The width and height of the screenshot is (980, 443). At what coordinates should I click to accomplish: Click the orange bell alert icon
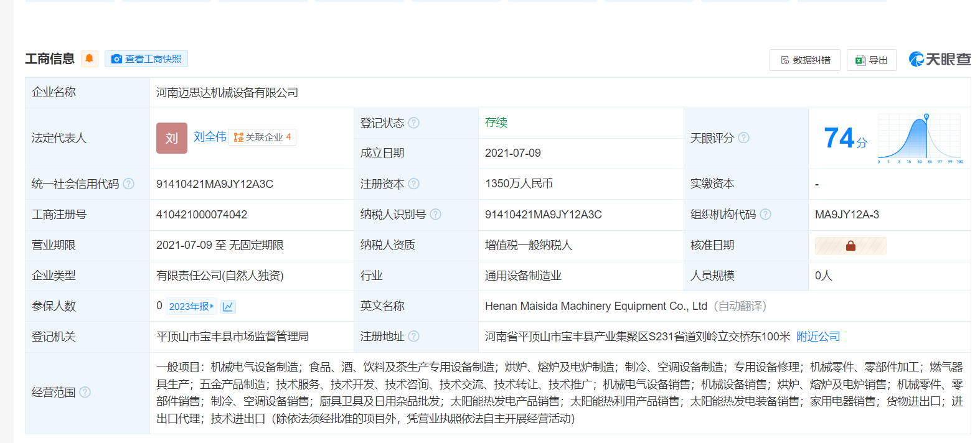coord(90,58)
